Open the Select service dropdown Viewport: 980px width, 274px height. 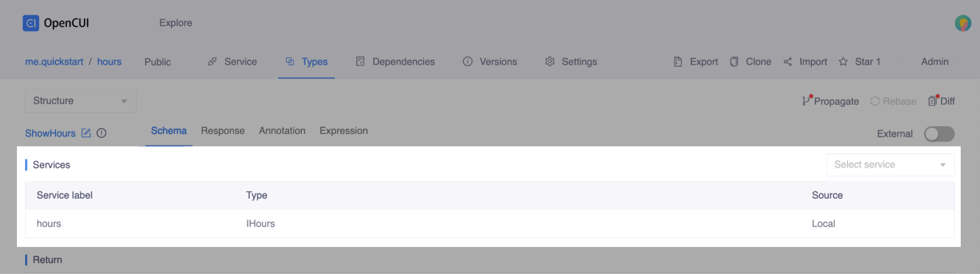coord(890,165)
